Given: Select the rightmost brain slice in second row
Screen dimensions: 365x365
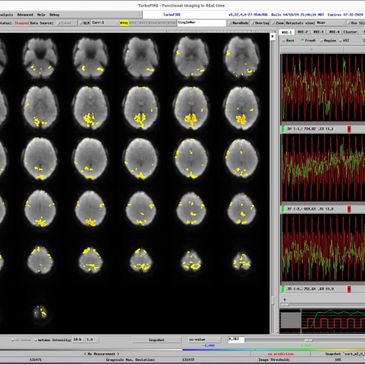Looking at the screenshot, I should point(241,107).
